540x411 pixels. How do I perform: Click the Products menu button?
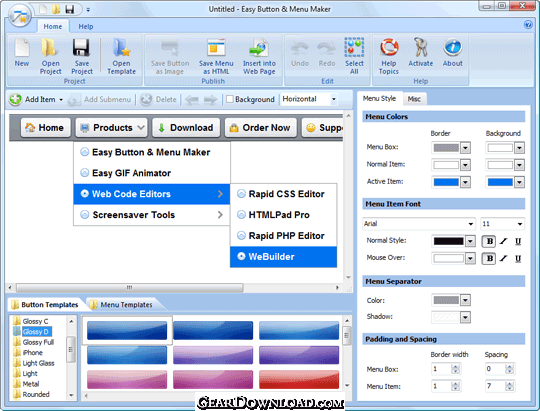click(112, 128)
